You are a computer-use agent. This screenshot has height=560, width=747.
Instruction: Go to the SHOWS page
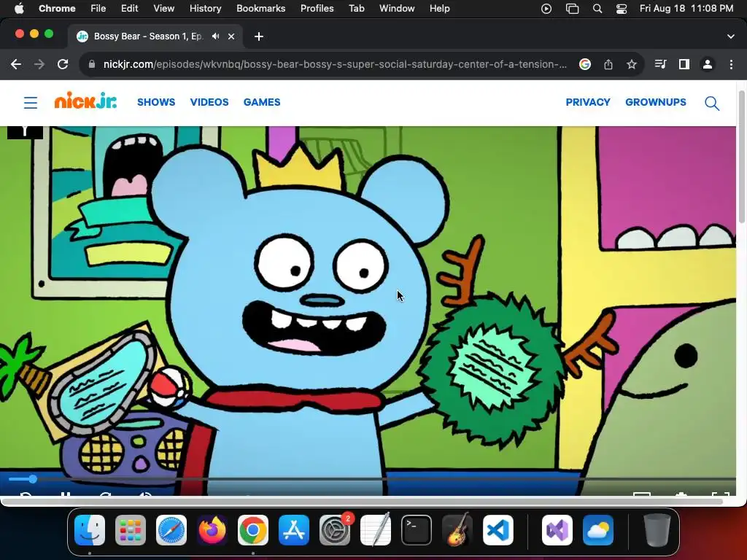(x=156, y=102)
